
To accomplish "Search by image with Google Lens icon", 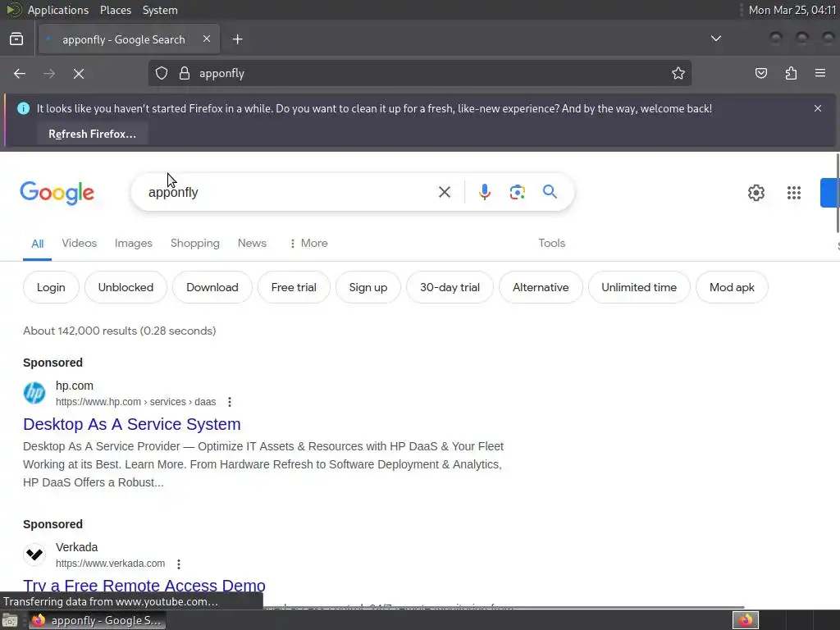I will [x=517, y=192].
